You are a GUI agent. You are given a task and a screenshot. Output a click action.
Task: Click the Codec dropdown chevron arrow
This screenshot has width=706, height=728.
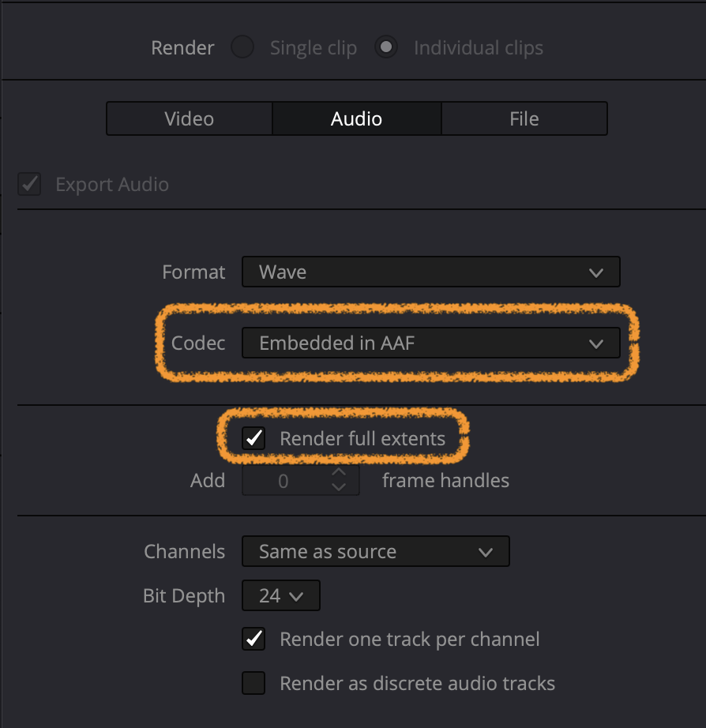tap(596, 344)
